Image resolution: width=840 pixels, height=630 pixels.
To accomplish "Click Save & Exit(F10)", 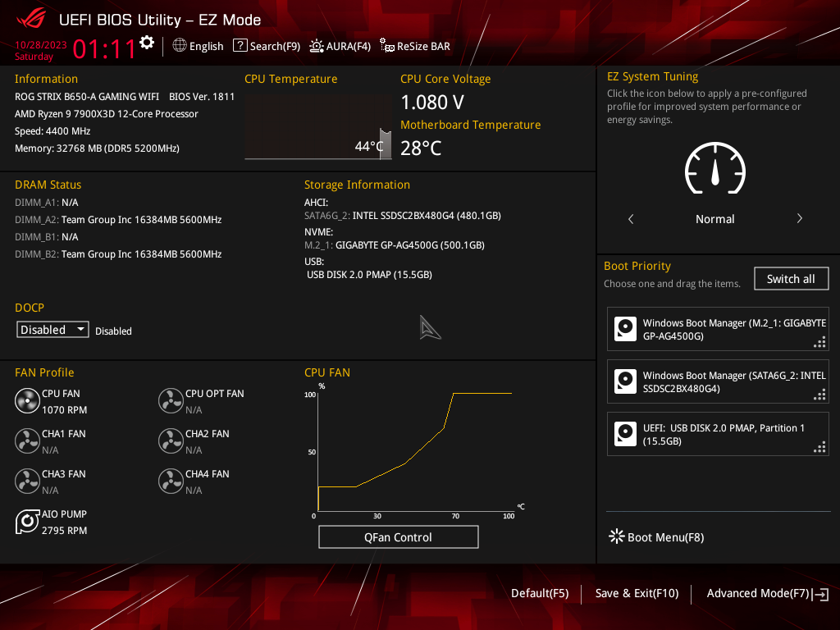I will 637,594.
